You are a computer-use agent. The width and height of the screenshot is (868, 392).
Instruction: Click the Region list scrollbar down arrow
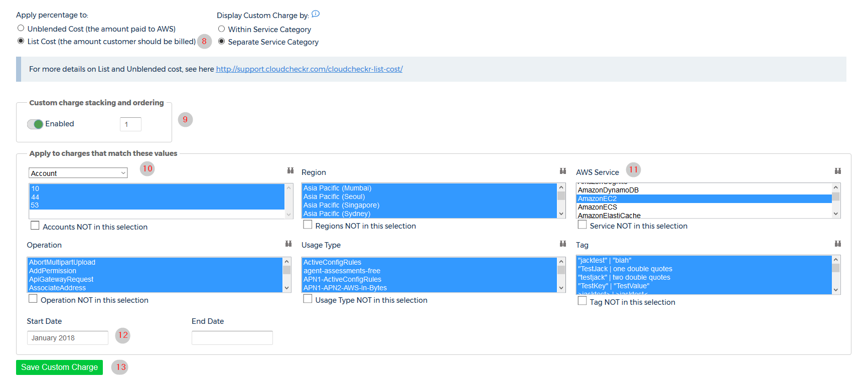(561, 214)
